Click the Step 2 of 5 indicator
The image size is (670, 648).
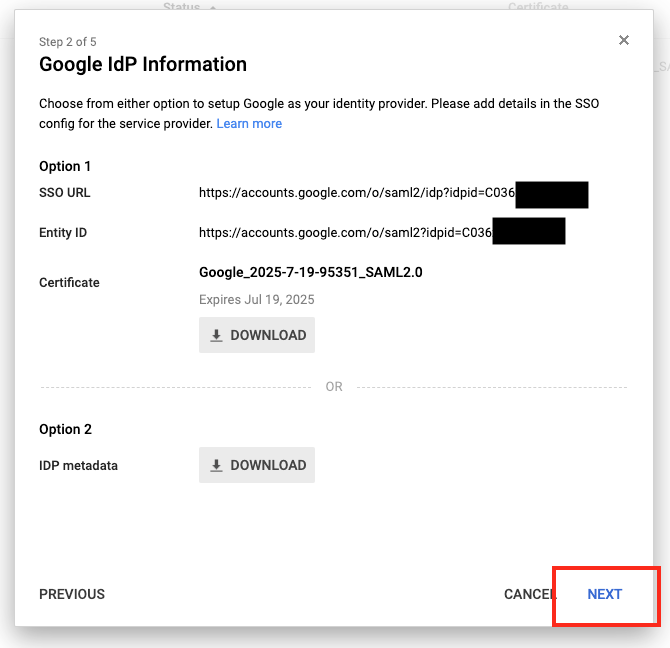point(68,42)
